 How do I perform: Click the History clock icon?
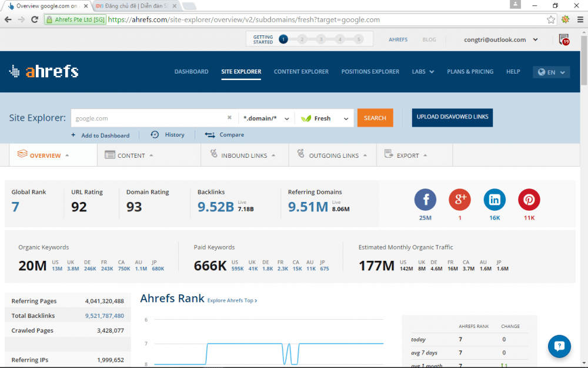(155, 134)
